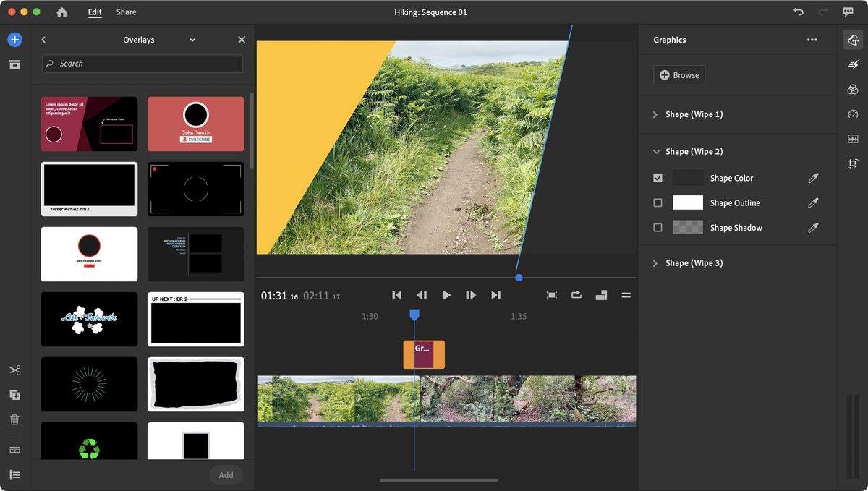Add new media with the blue plus button
868x491 pixels.
(14, 39)
